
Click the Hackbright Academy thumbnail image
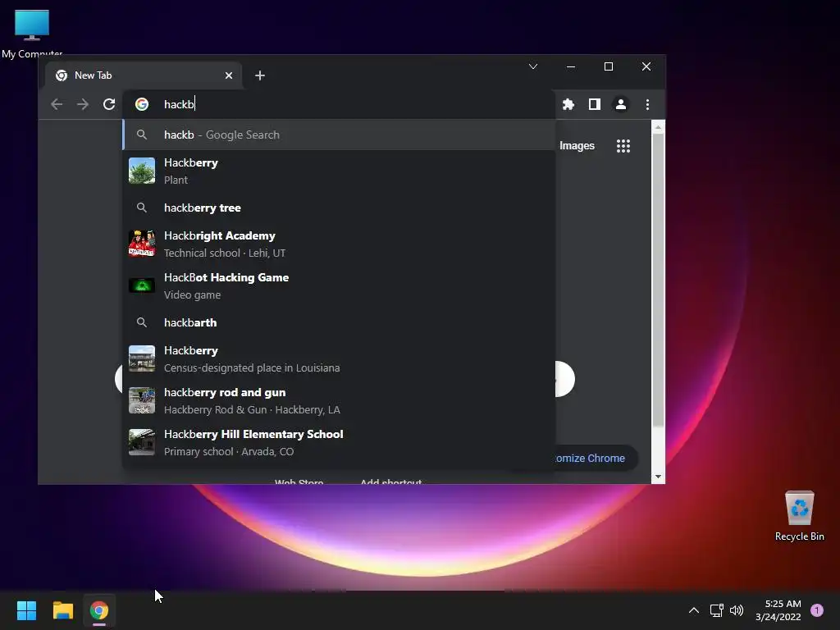point(142,244)
